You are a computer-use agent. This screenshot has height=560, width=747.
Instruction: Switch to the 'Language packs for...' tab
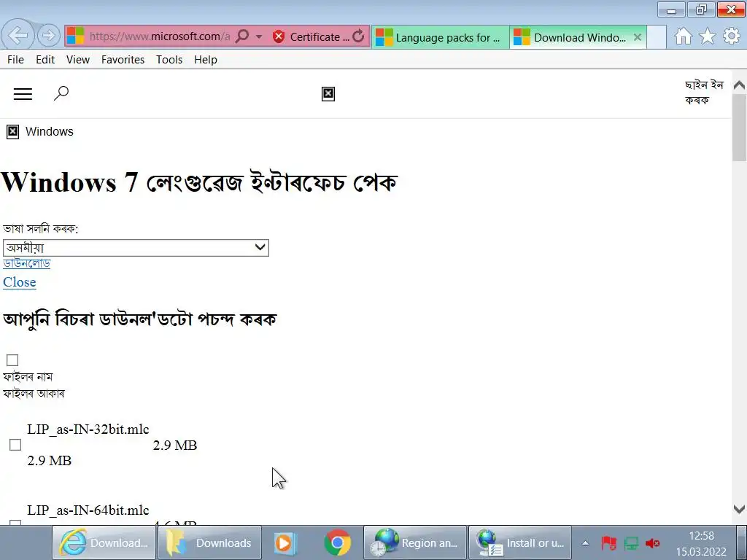tap(440, 37)
